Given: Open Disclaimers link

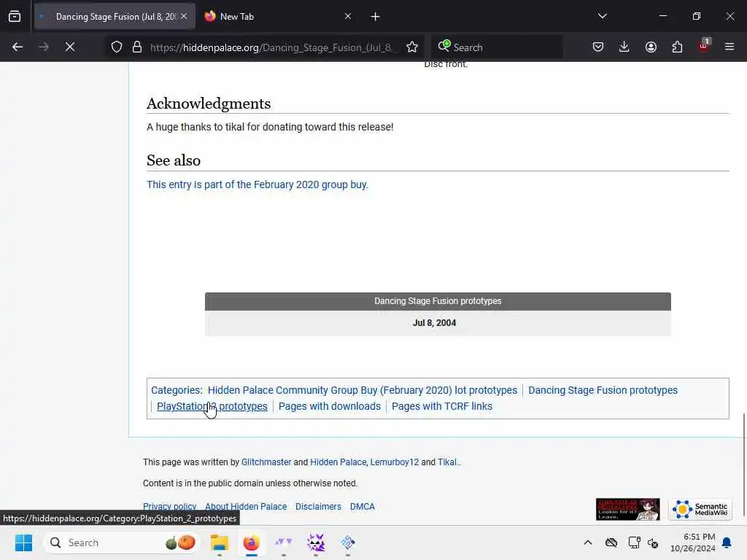Looking at the screenshot, I should (318, 507).
